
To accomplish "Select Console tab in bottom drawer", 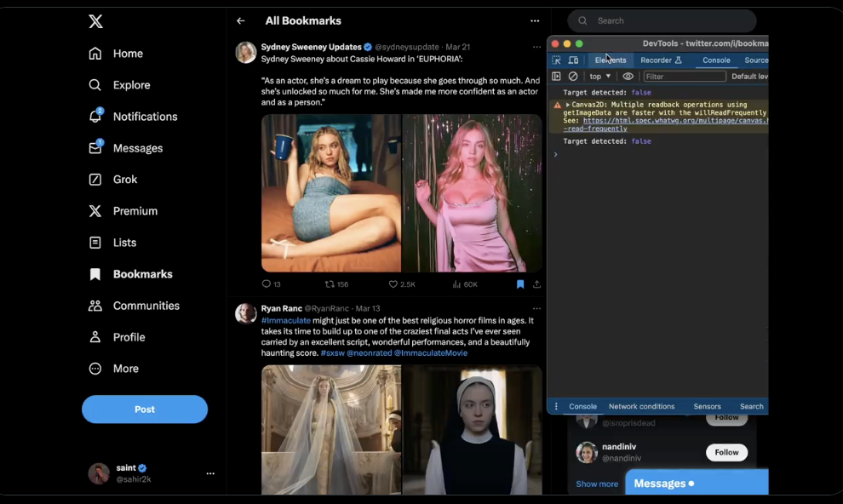I will [x=582, y=406].
